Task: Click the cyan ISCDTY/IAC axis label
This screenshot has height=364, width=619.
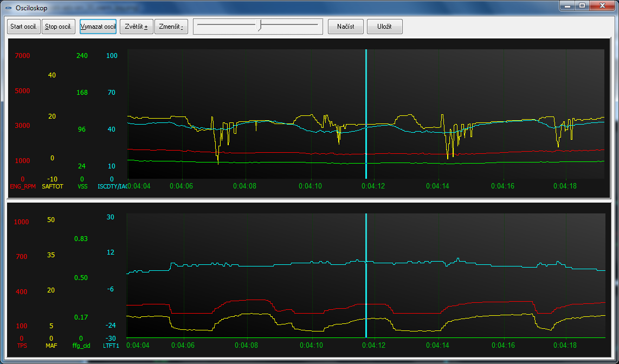Action: click(x=112, y=186)
